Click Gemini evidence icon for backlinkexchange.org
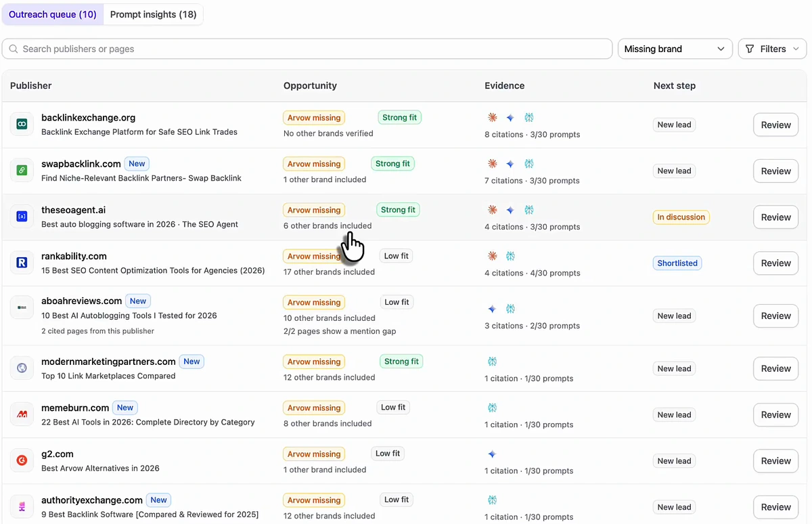Screen dimensions: 812x524 (511, 118)
